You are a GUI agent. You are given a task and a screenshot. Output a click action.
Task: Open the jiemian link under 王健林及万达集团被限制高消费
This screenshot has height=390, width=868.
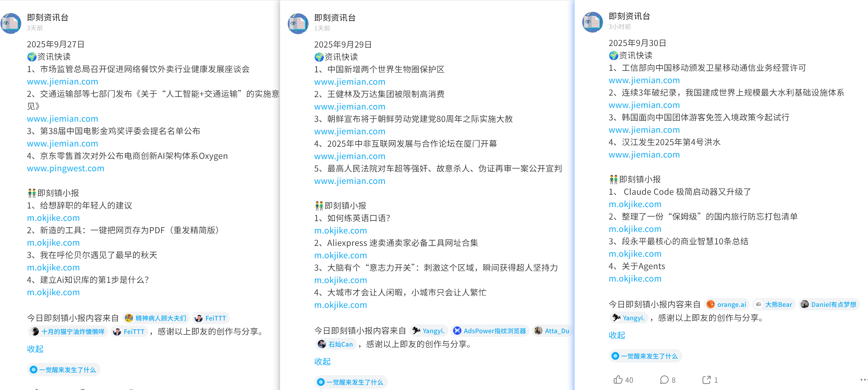(350, 106)
